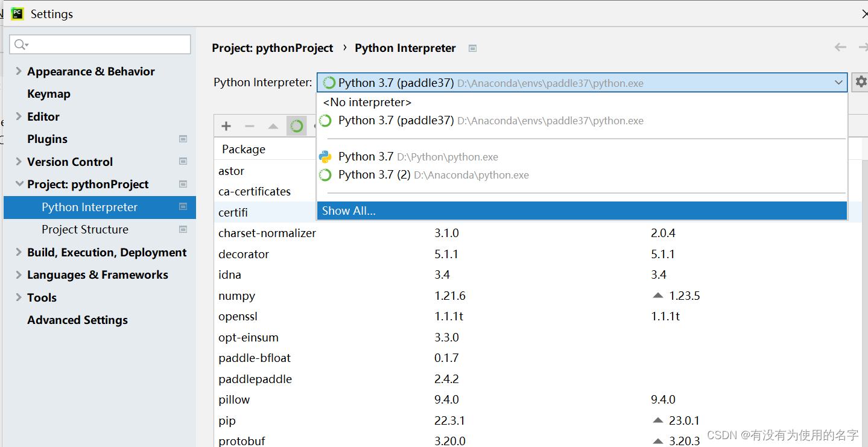
Task: Select the pillow package row
Action: tap(538, 399)
